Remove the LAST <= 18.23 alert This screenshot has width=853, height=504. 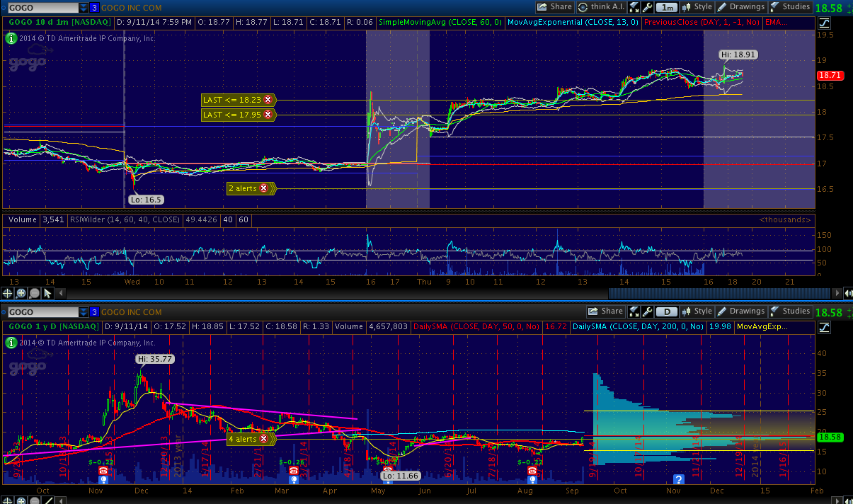pos(268,100)
